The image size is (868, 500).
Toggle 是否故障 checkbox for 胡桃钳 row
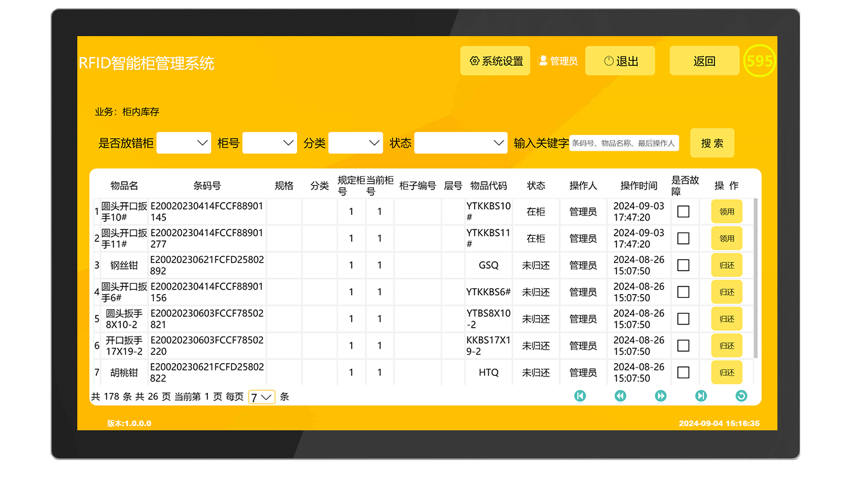[683, 373]
